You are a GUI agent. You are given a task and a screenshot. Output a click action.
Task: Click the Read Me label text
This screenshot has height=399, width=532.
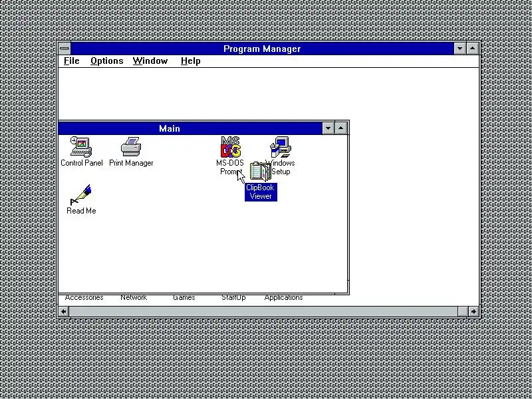(x=81, y=211)
